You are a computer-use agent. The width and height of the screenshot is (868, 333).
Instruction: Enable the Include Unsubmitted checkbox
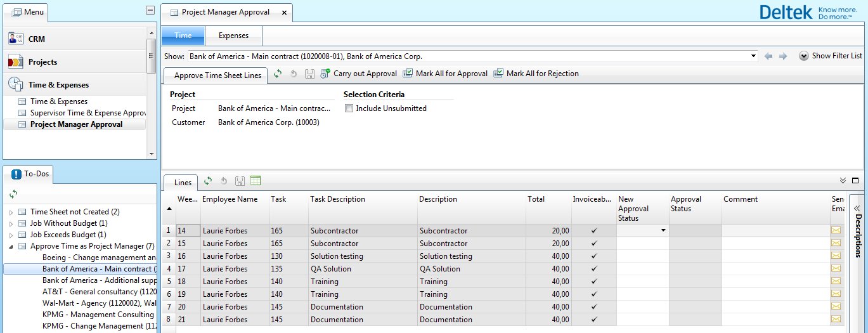tap(349, 108)
